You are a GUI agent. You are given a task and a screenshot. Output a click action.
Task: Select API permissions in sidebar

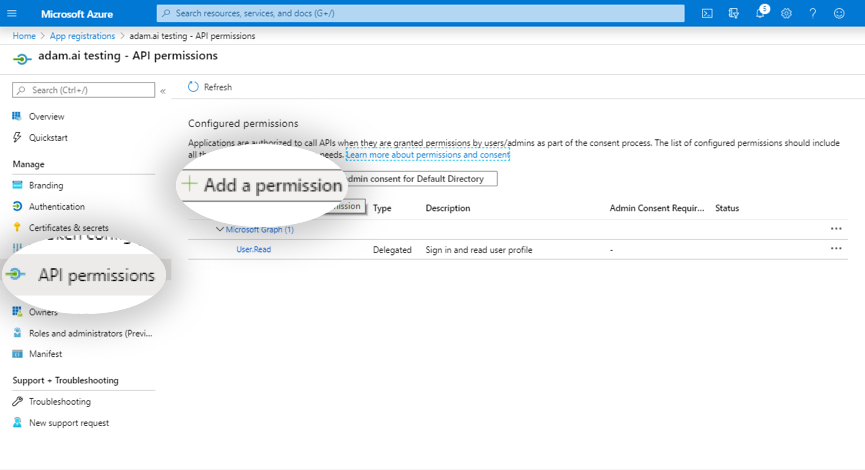97,275
